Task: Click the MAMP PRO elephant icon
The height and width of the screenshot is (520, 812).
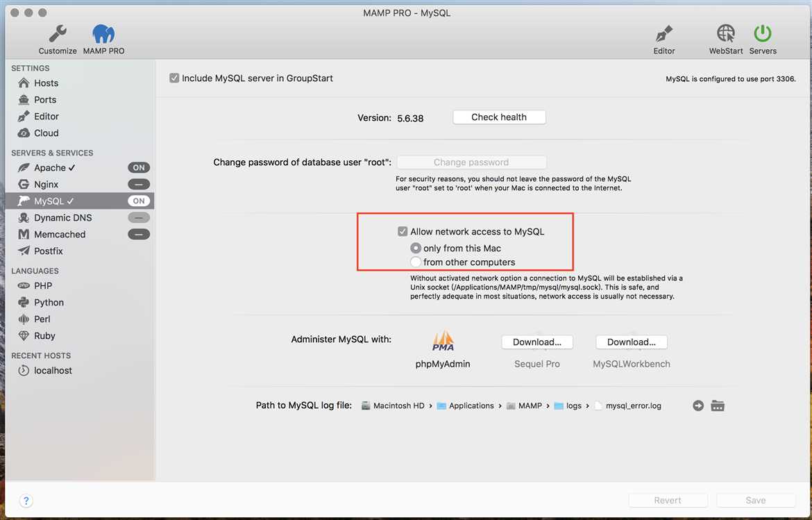Action: point(103,34)
